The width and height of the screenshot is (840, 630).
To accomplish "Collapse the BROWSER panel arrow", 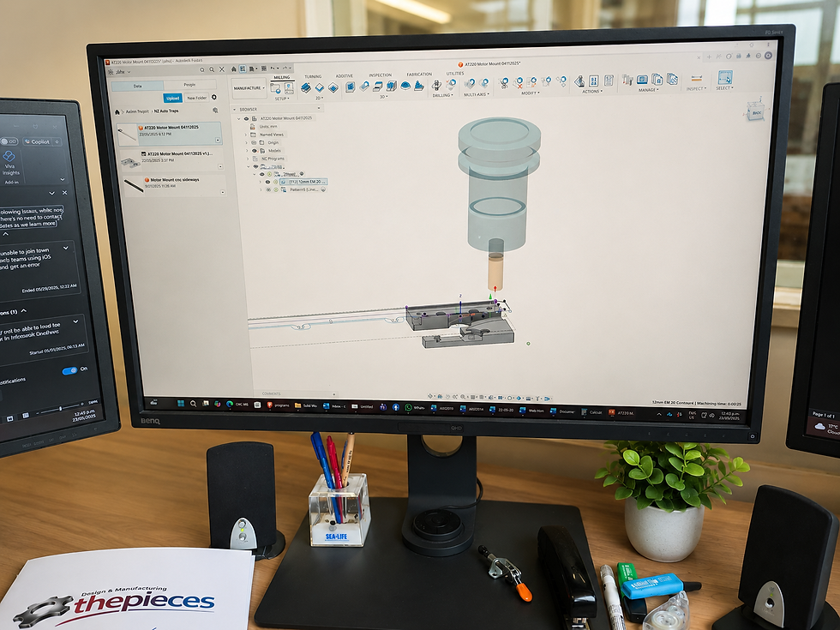I will tap(235, 110).
